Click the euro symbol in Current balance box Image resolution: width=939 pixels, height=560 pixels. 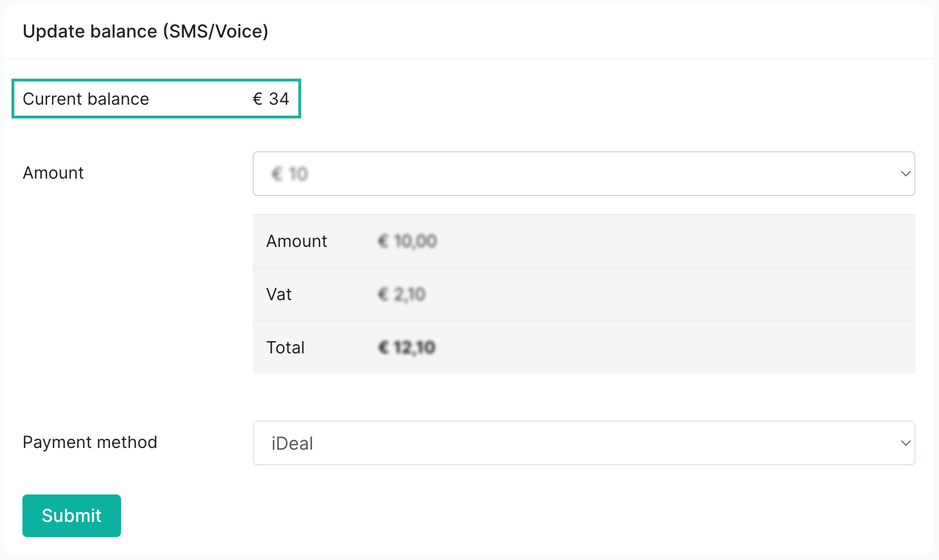258,99
